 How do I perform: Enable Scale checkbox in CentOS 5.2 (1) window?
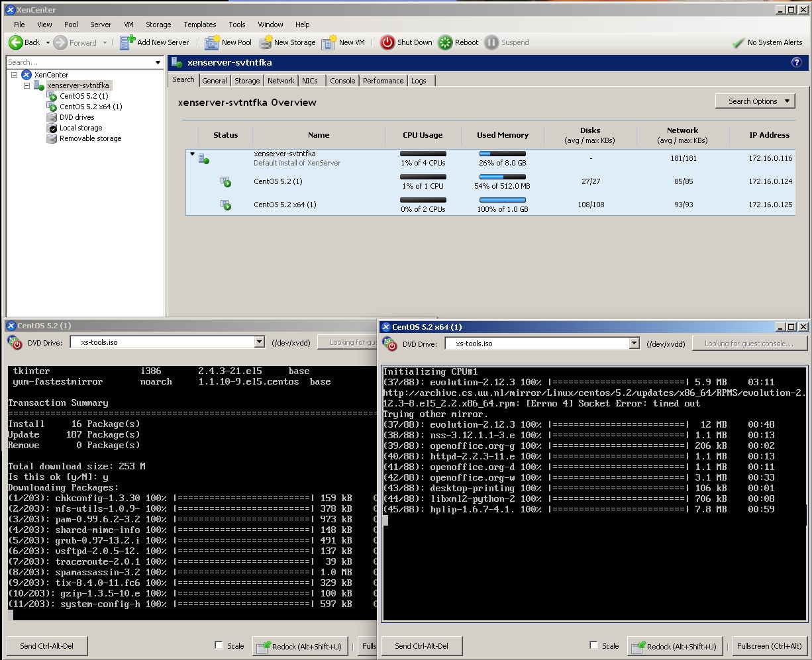pos(219,645)
